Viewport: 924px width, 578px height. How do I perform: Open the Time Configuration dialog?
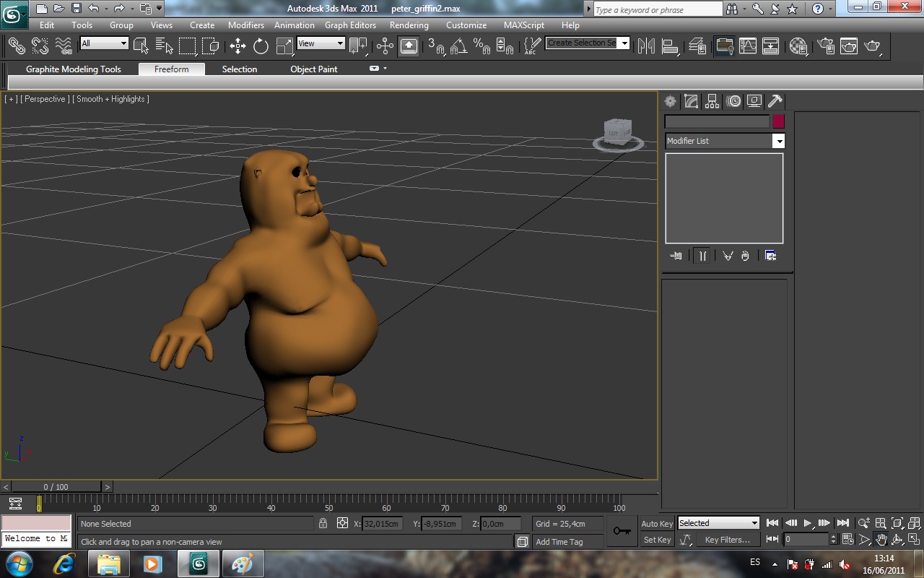tap(847, 539)
